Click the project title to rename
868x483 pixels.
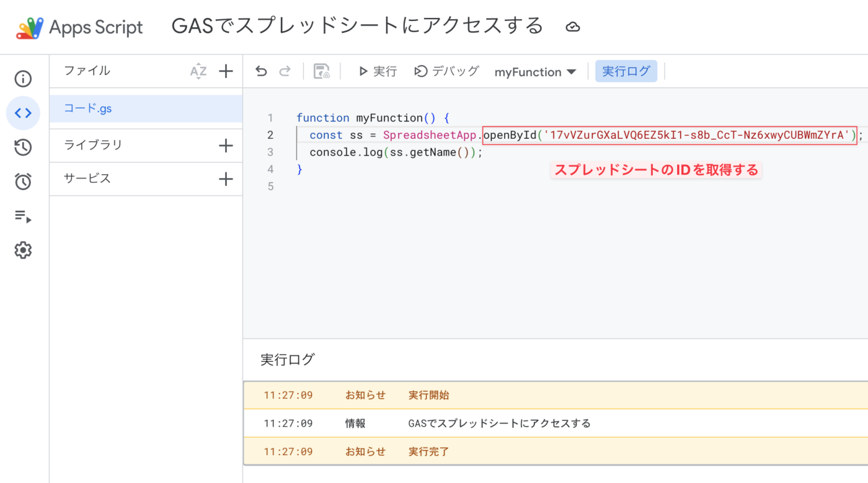click(x=357, y=26)
